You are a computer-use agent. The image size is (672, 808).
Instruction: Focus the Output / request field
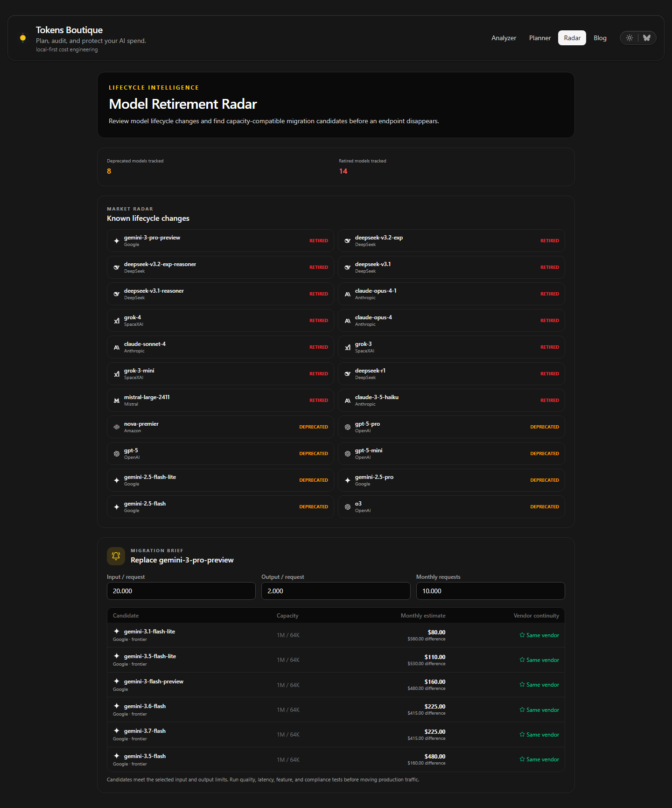[x=336, y=591]
